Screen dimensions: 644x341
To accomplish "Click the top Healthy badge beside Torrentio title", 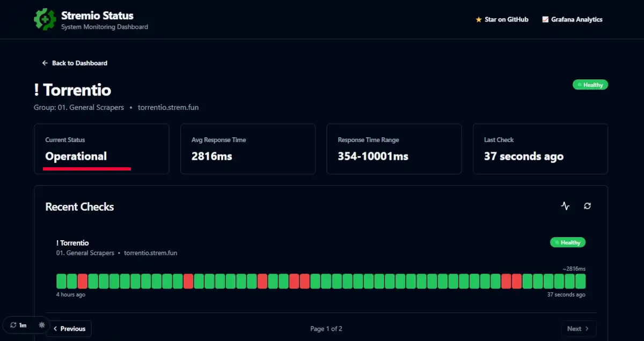I will click(x=590, y=85).
